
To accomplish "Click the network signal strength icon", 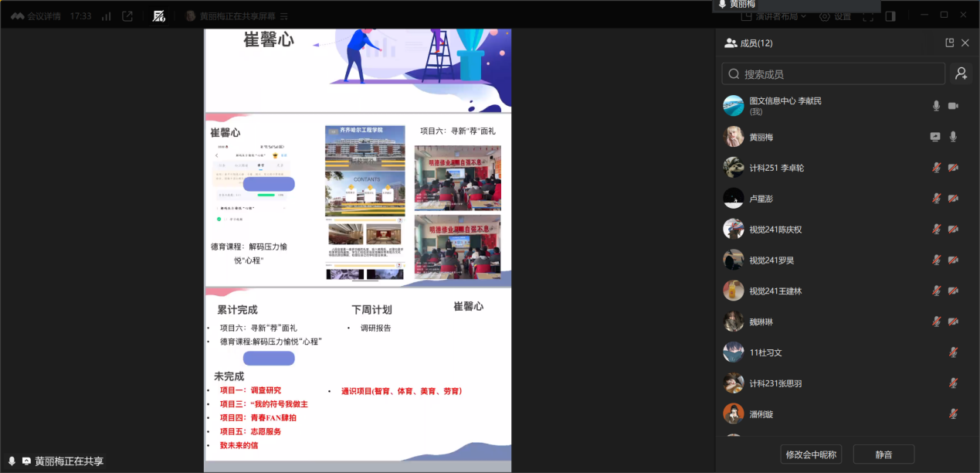I will [106, 16].
